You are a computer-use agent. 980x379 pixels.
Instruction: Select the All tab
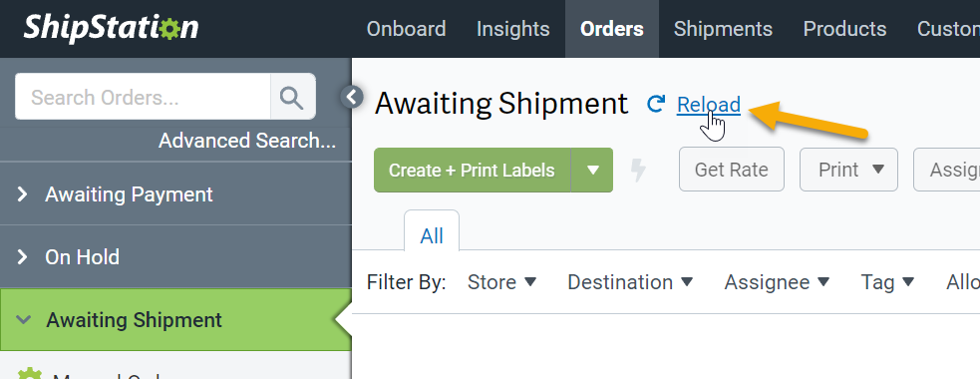(x=432, y=235)
